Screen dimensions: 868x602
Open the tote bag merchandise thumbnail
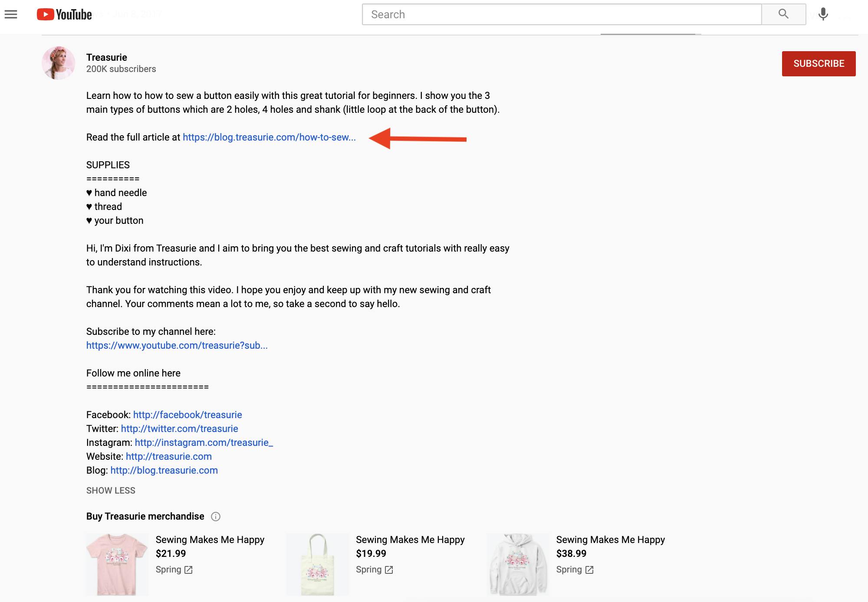[318, 564]
